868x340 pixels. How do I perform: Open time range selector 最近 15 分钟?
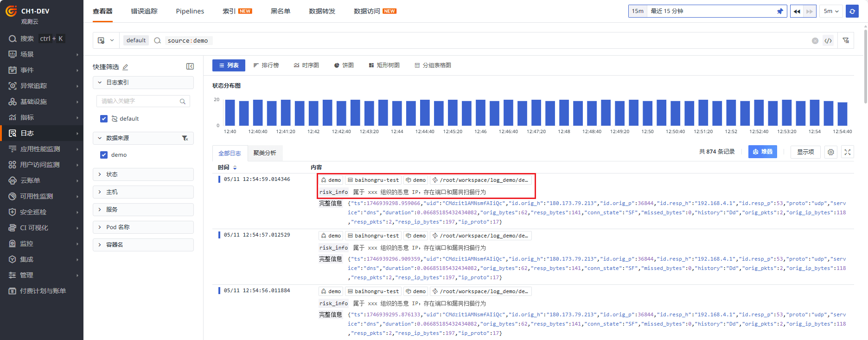tap(708, 11)
